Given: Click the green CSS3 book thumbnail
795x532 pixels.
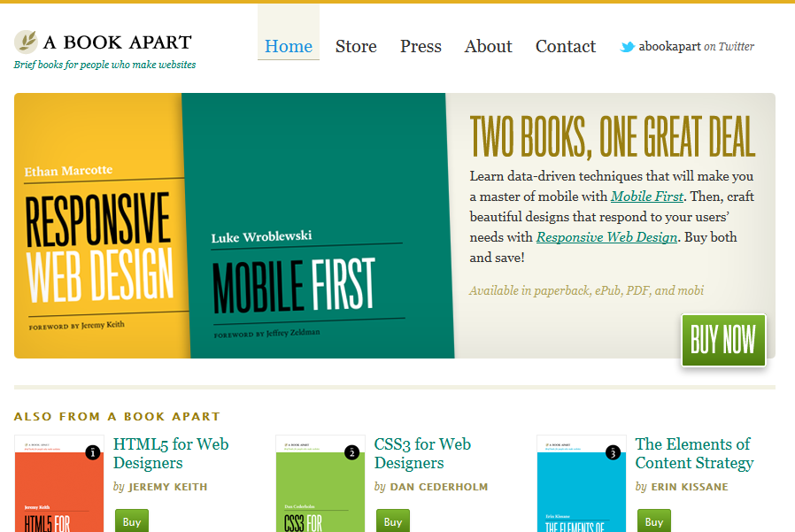Looking at the screenshot, I should (x=320, y=484).
